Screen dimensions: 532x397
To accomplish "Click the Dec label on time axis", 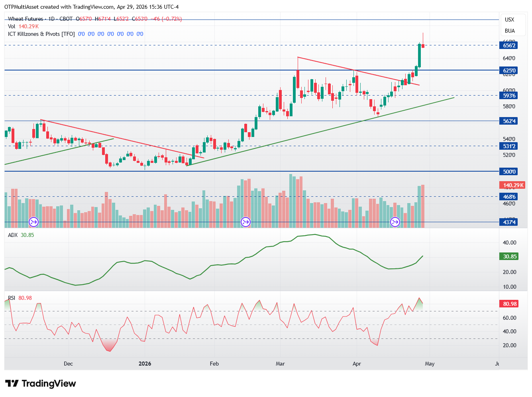I will pyautogui.click(x=68, y=364).
